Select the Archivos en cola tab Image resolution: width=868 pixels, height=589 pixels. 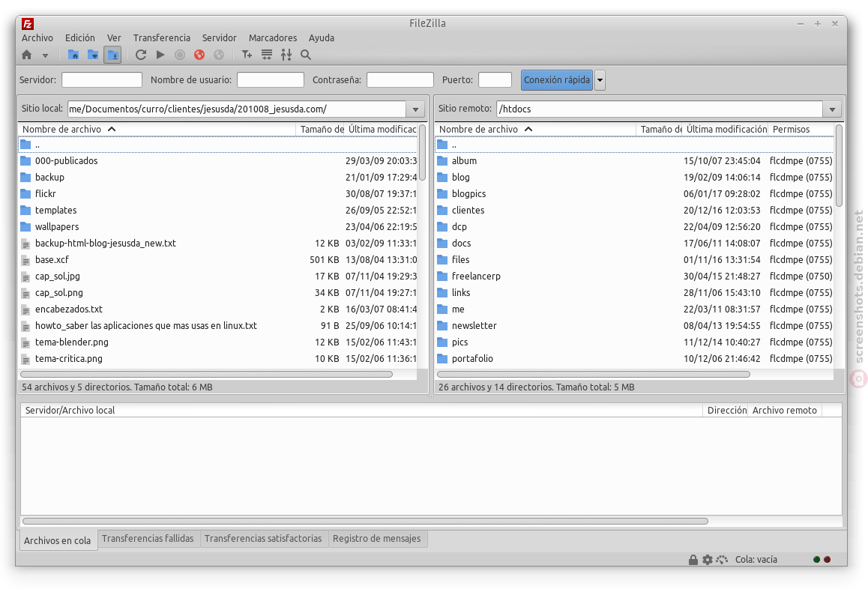coord(58,540)
